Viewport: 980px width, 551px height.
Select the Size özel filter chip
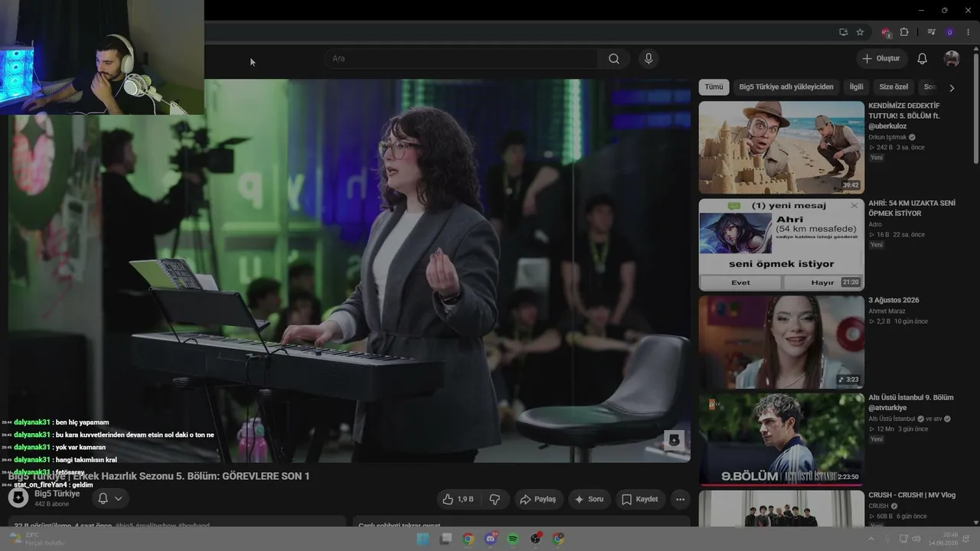[x=893, y=87]
